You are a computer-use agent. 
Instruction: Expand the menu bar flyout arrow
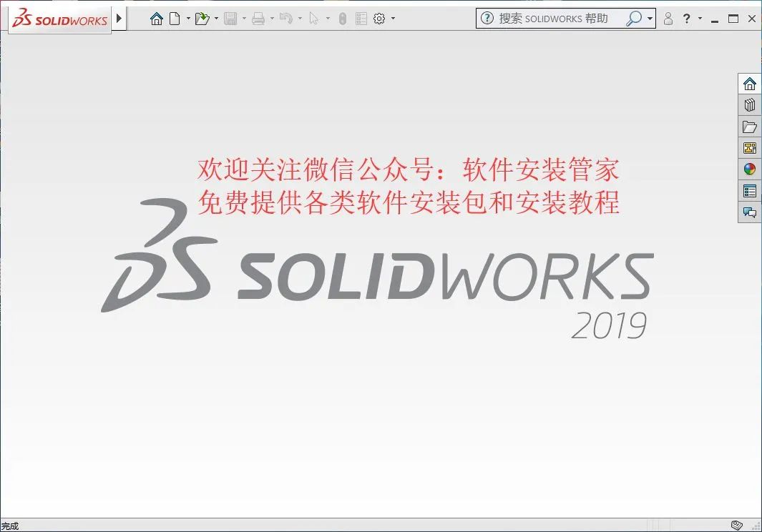pyautogui.click(x=119, y=19)
